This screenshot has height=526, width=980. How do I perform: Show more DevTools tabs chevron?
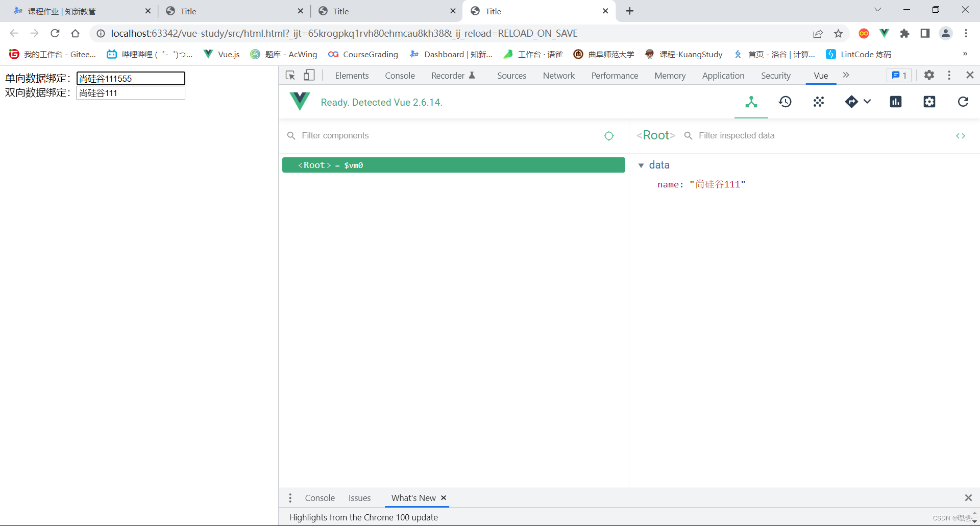pyautogui.click(x=846, y=75)
